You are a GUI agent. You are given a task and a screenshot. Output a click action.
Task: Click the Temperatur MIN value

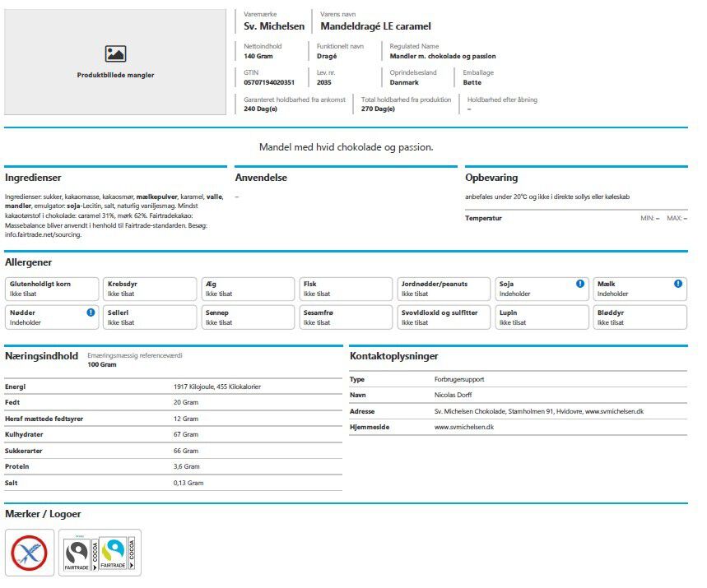(650, 218)
